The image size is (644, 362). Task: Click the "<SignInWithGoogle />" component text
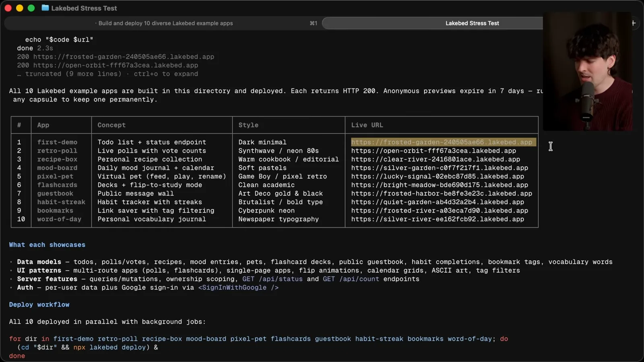click(x=238, y=288)
